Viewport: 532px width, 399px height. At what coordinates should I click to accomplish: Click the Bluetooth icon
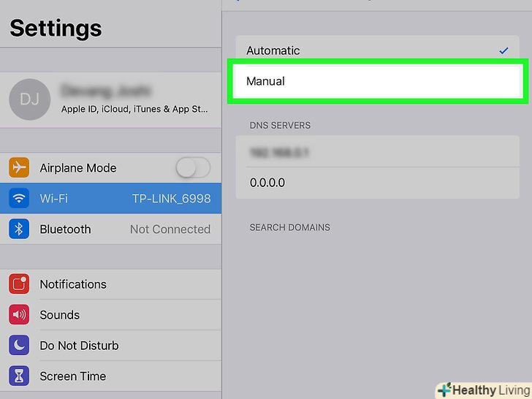click(19, 229)
